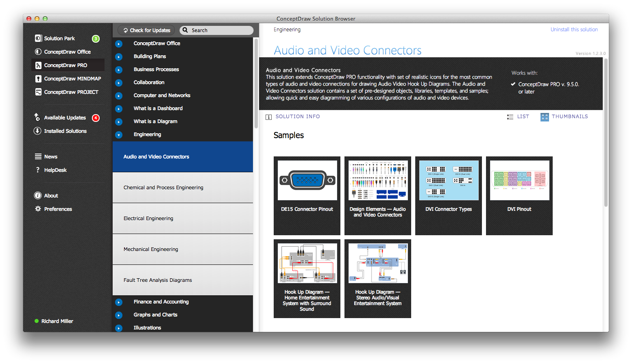Viewport: 632px width, 364px height.
Task: Click the Preferences gear icon
Action: (x=38, y=209)
